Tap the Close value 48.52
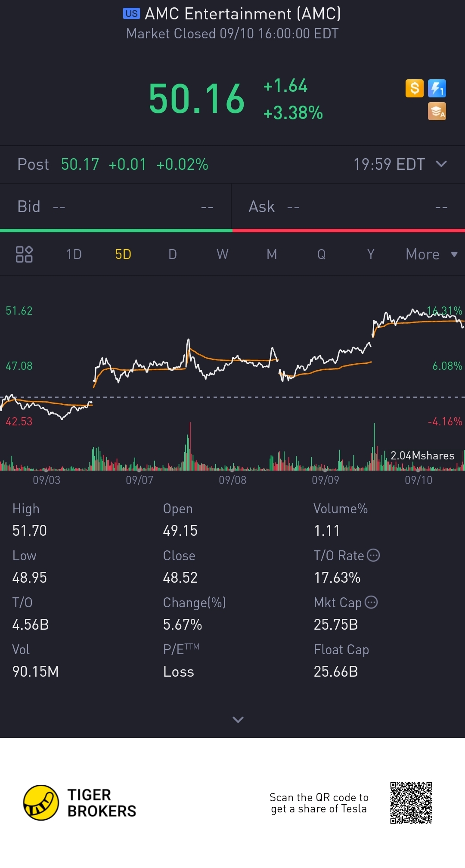Viewport: 465px width, 868px height. (x=180, y=578)
